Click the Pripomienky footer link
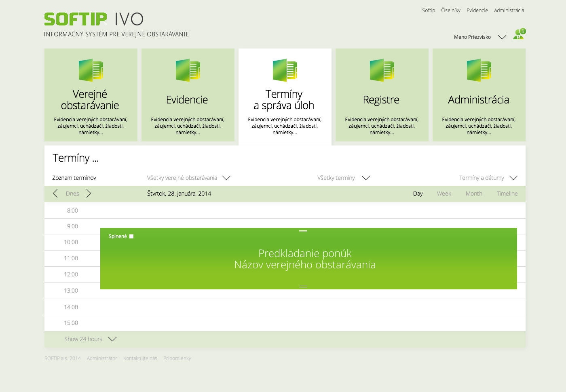The width and height of the screenshot is (566, 392). tap(177, 358)
